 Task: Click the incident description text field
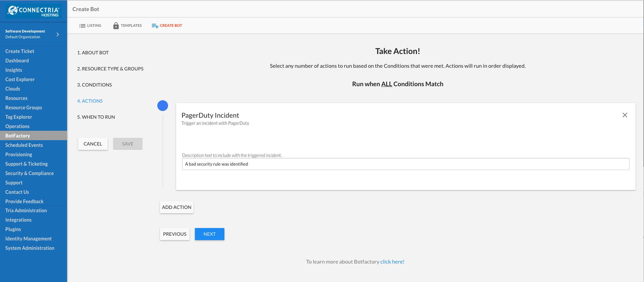click(406, 164)
